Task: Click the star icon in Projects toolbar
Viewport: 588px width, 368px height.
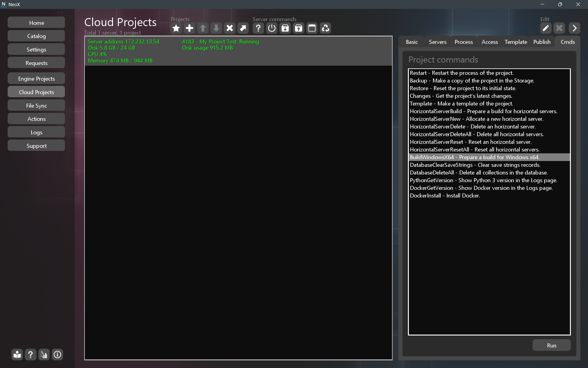Action: pyautogui.click(x=176, y=28)
